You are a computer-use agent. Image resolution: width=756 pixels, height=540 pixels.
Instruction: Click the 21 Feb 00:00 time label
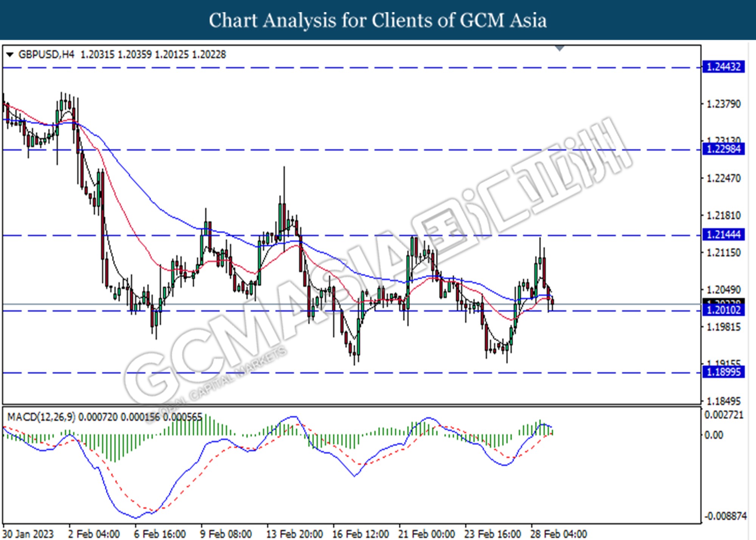[x=427, y=534]
